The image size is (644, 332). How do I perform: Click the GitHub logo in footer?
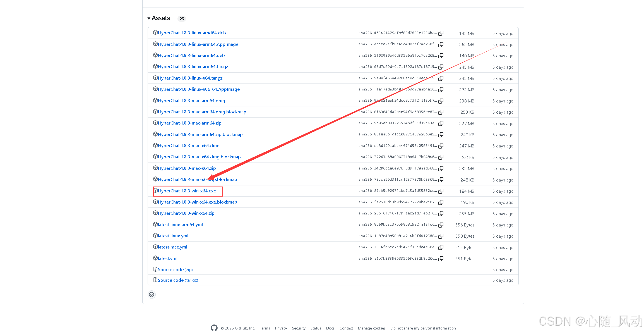pos(214,328)
